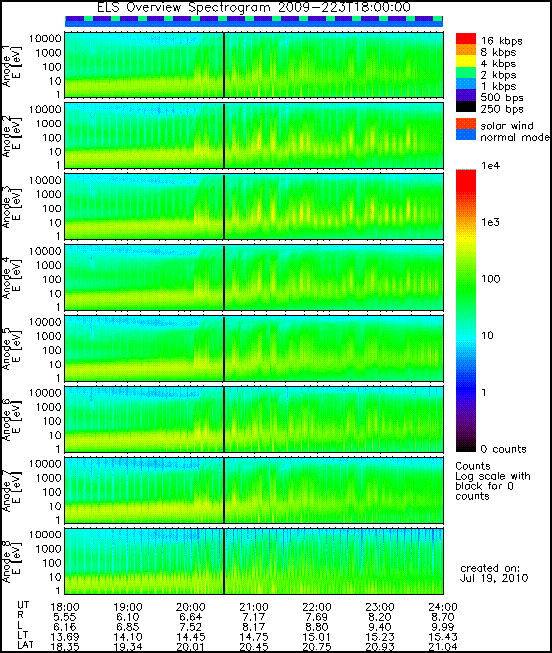The image size is (552, 653).
Task: Click the counts log color bar
Action: click(x=465, y=311)
